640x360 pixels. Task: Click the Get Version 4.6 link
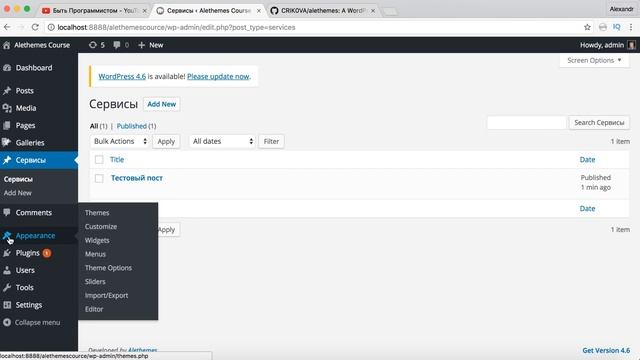pyautogui.click(x=606, y=350)
